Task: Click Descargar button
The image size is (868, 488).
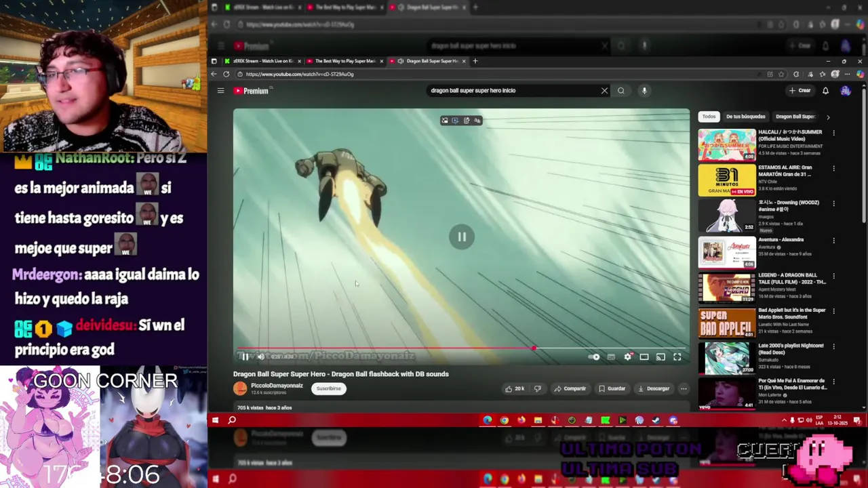Action: point(654,389)
